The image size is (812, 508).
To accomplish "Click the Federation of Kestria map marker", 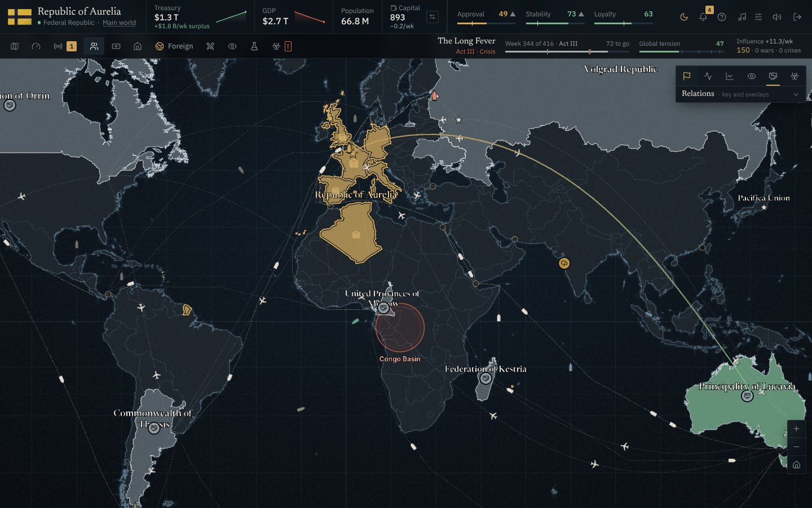I will [486, 379].
